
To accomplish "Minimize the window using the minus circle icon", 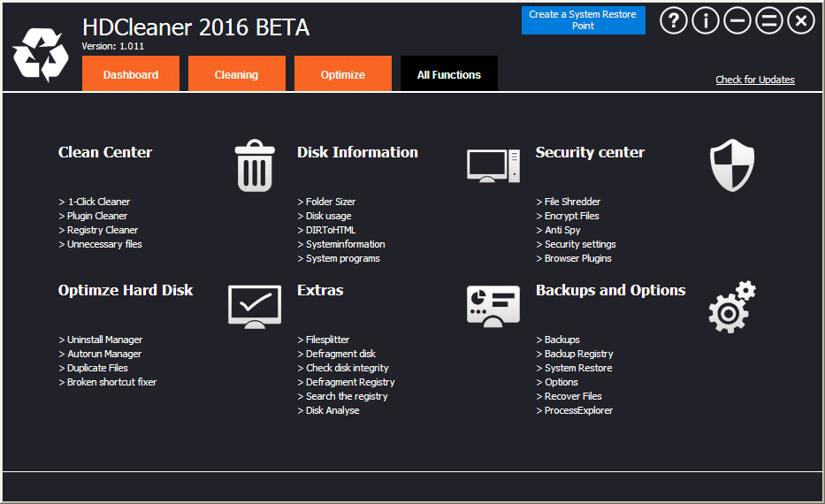I will 737,21.
